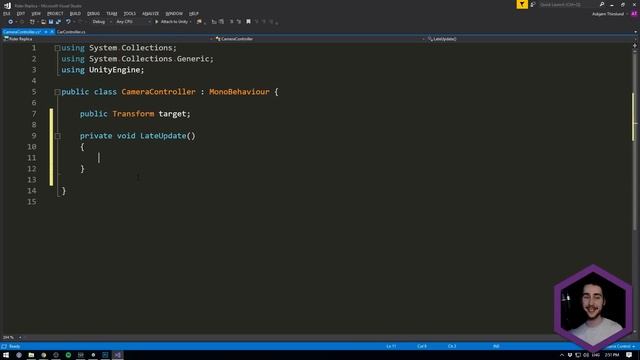Image resolution: width=640 pixels, height=360 pixels.
Task: Open the Rider Replica project dropdown
Action: click(108, 39)
